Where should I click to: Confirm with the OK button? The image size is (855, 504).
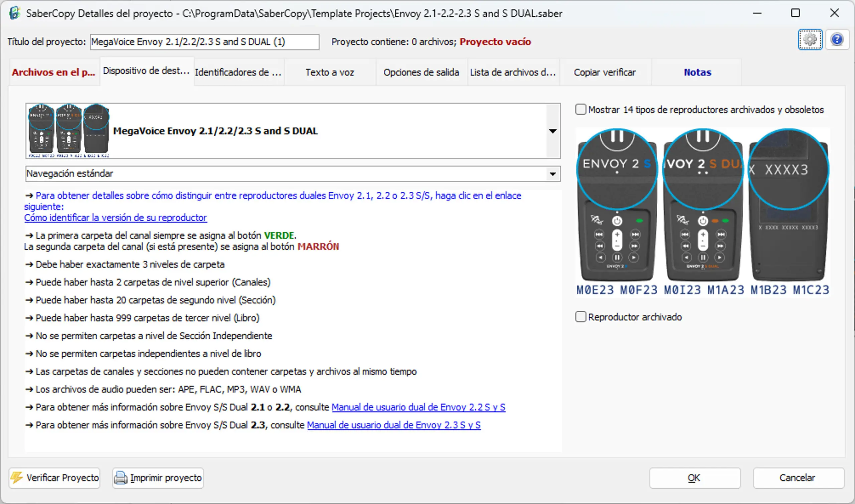pos(695,478)
